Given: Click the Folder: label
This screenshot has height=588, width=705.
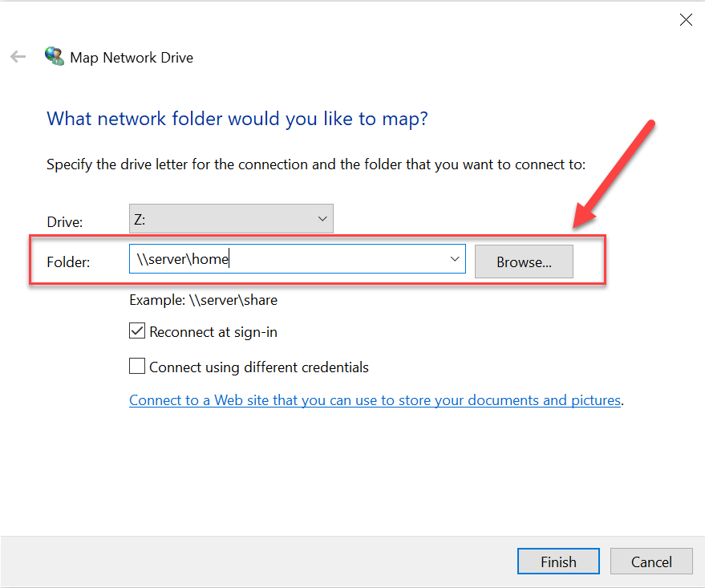Looking at the screenshot, I should coord(68,262).
